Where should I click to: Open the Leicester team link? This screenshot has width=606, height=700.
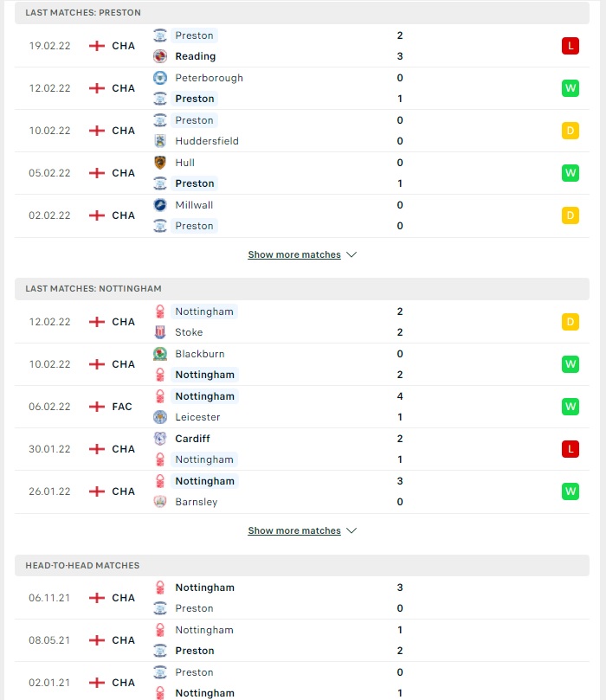pos(198,417)
